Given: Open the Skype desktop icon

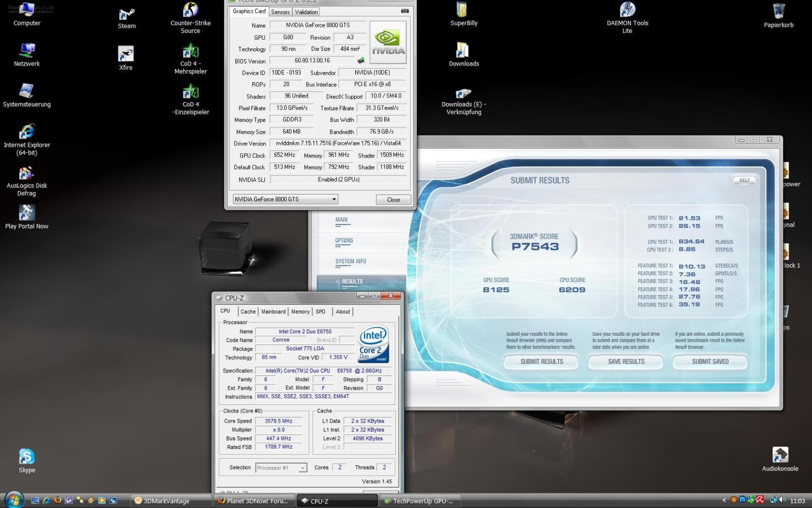Looking at the screenshot, I should pos(27,461).
